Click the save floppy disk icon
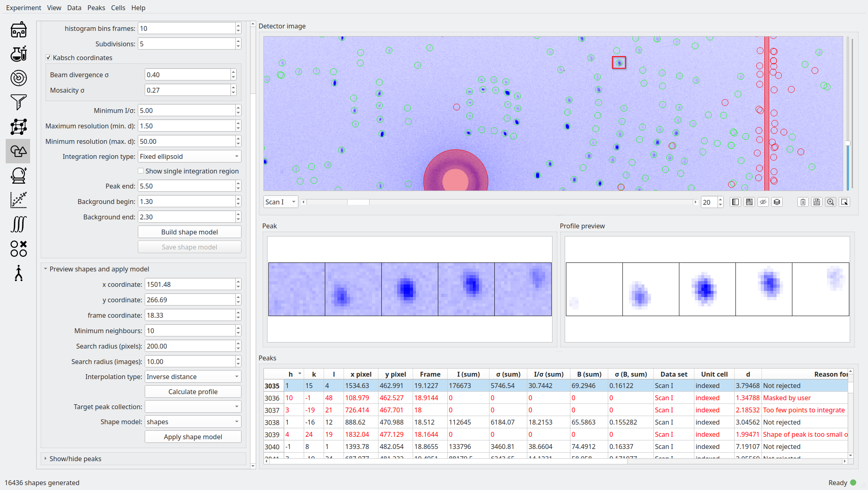Image resolution: width=868 pixels, height=490 pixels. point(817,202)
